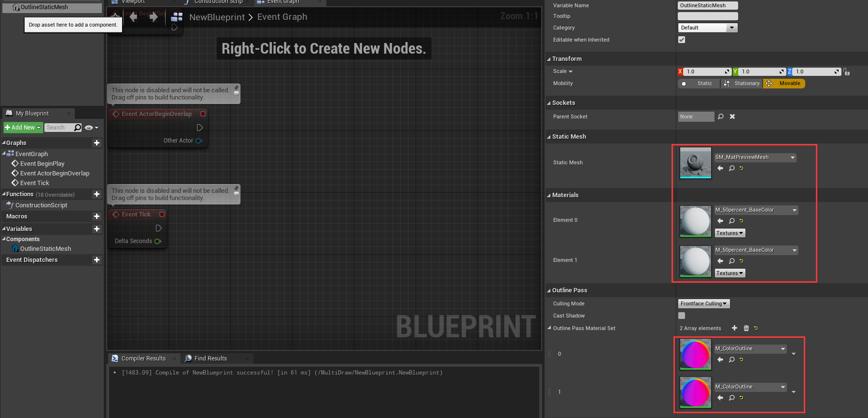
Task: Click the Add New button
Action: pos(23,128)
